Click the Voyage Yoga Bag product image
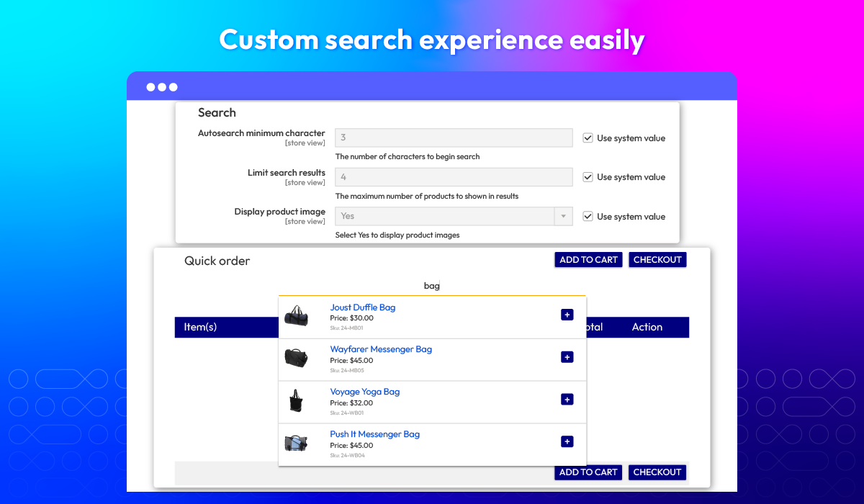 (x=296, y=400)
